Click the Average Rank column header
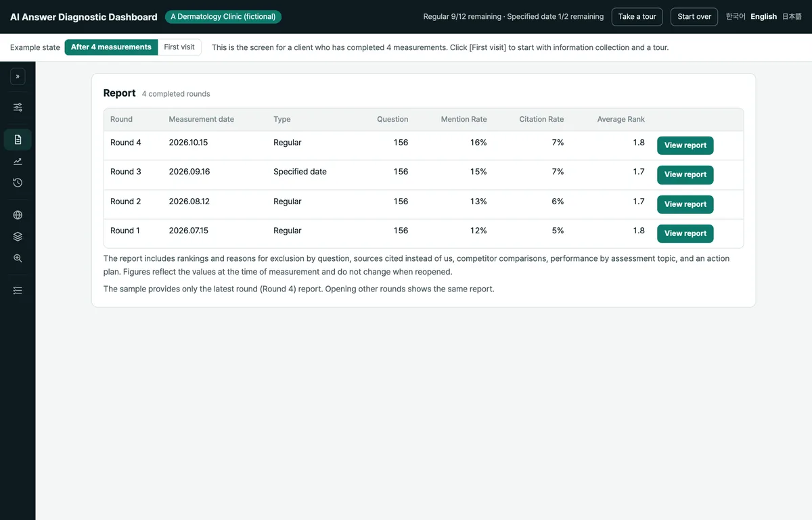The image size is (812, 520). coord(621,119)
